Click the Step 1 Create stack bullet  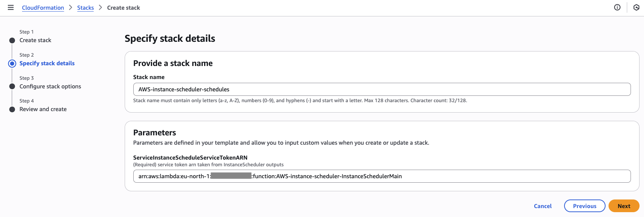(x=12, y=40)
